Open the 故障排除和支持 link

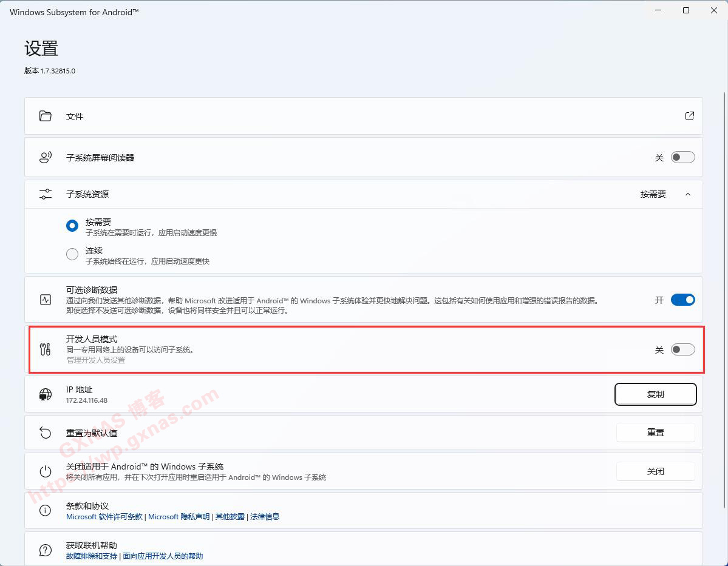point(92,556)
